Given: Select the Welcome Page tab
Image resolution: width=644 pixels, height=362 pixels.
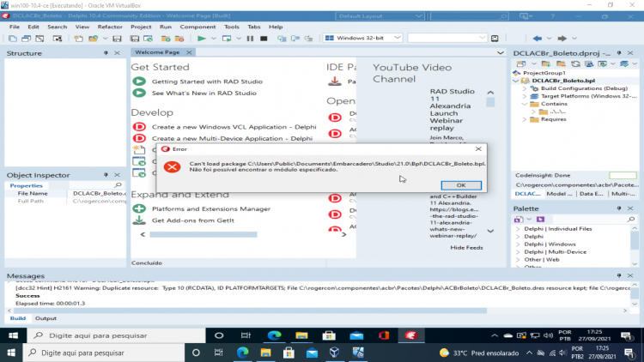Looking at the screenshot, I should [x=157, y=52].
